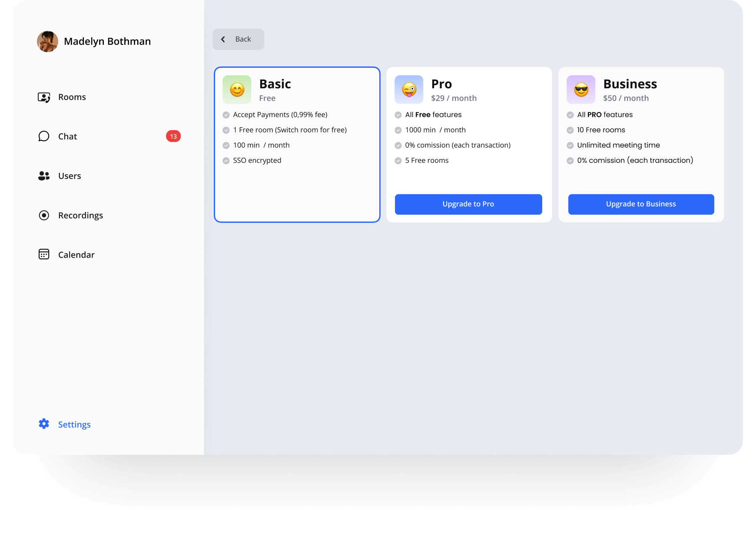Toggle the checkmark beside SSO encrypted

coord(226,160)
